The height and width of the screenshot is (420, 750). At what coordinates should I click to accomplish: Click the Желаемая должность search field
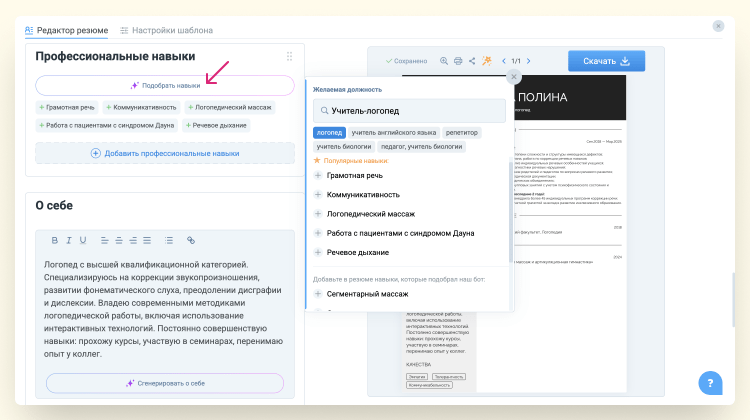(409, 111)
